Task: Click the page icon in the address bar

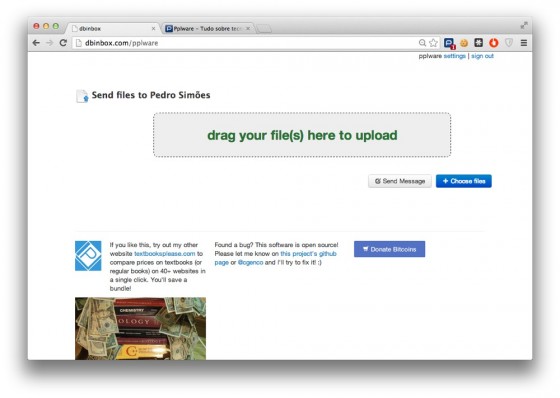Action: [x=79, y=43]
